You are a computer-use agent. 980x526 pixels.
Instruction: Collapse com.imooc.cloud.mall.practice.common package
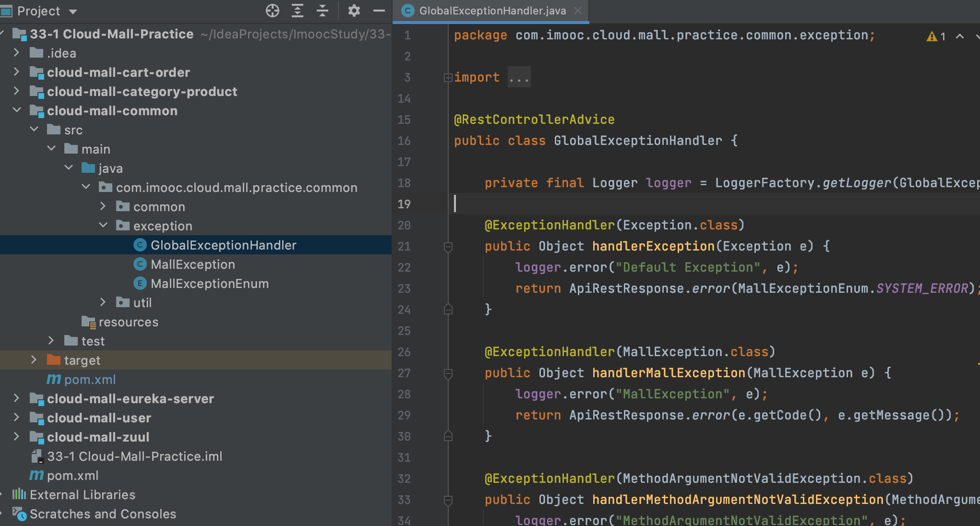point(86,187)
